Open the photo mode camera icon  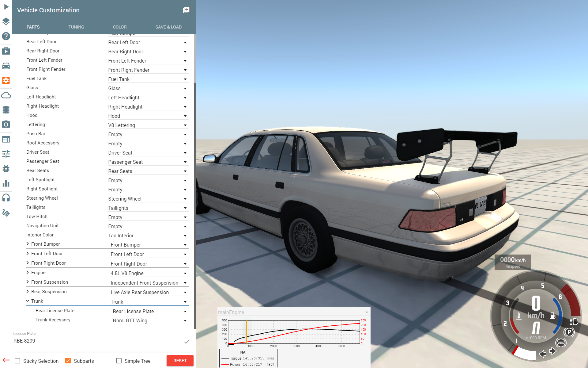pos(6,125)
